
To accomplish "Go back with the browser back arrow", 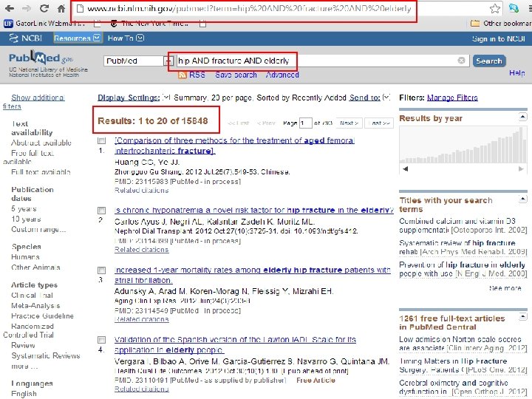I will [10, 8].
